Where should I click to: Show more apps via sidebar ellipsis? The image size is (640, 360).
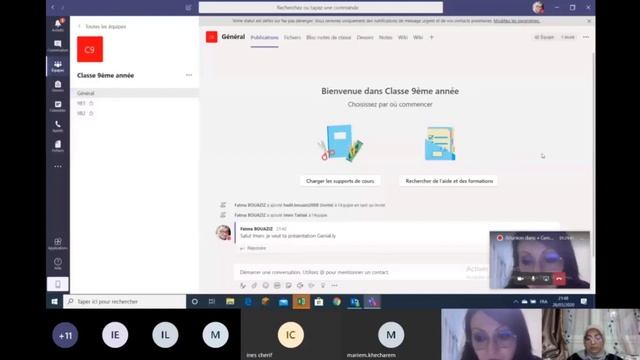tap(58, 166)
